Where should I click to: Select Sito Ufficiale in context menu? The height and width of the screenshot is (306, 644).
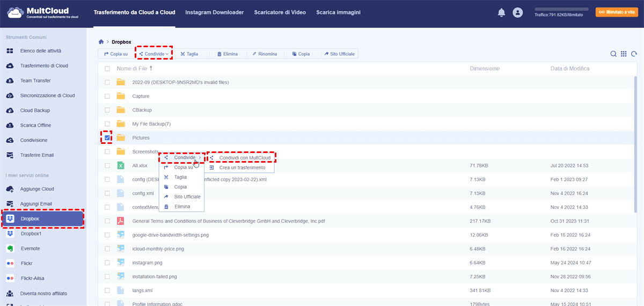tap(182, 196)
